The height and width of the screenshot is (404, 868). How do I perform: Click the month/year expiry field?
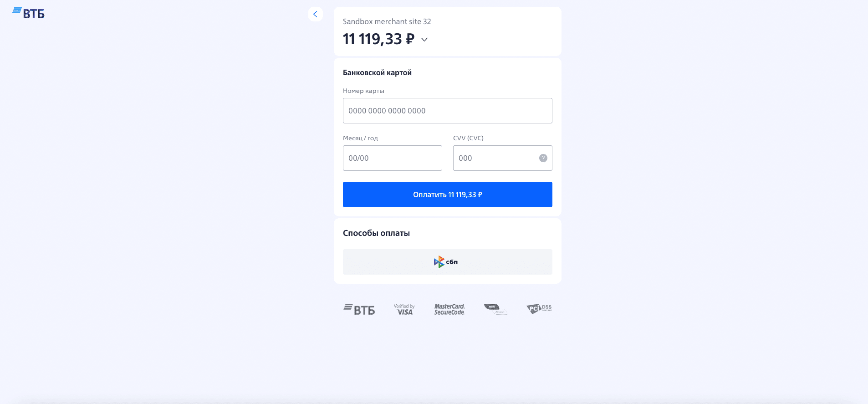pyautogui.click(x=392, y=158)
